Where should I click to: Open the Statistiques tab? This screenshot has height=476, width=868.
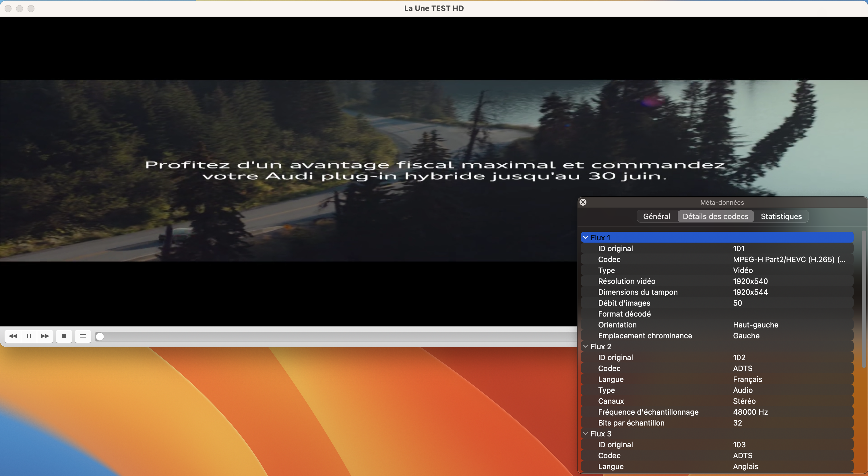pos(781,216)
